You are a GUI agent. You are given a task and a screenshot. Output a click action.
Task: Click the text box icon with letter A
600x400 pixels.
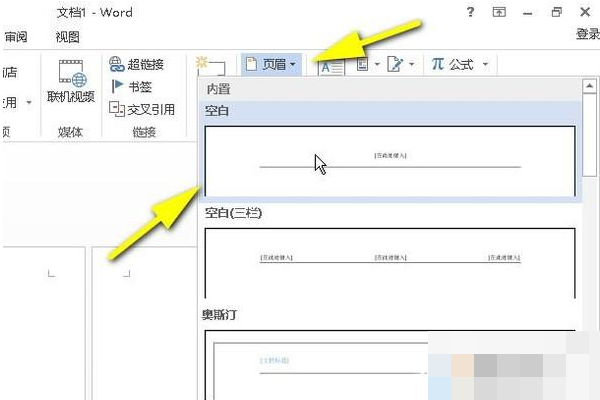(331, 67)
